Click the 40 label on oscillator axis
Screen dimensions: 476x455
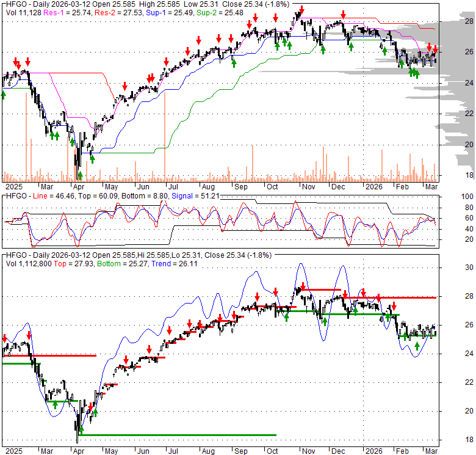(x=469, y=229)
